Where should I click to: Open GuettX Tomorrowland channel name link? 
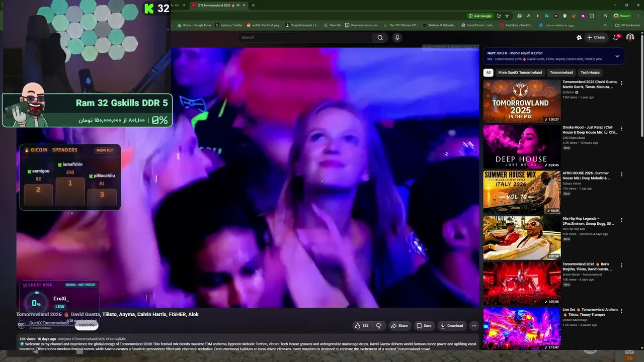point(49,323)
